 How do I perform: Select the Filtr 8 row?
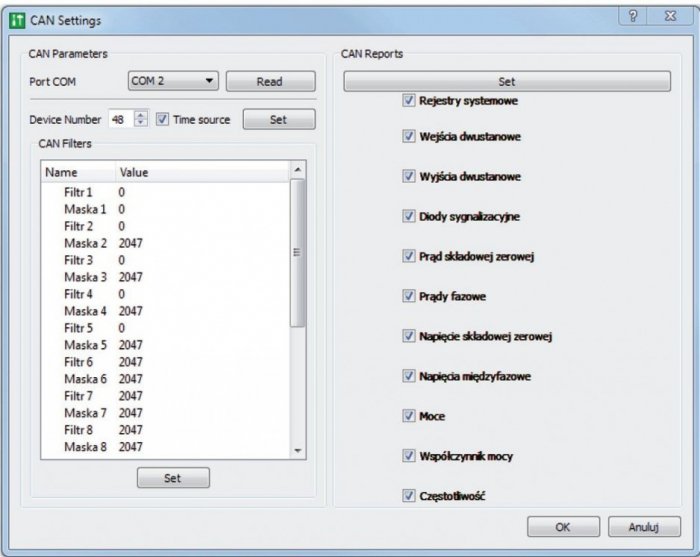tap(165, 430)
